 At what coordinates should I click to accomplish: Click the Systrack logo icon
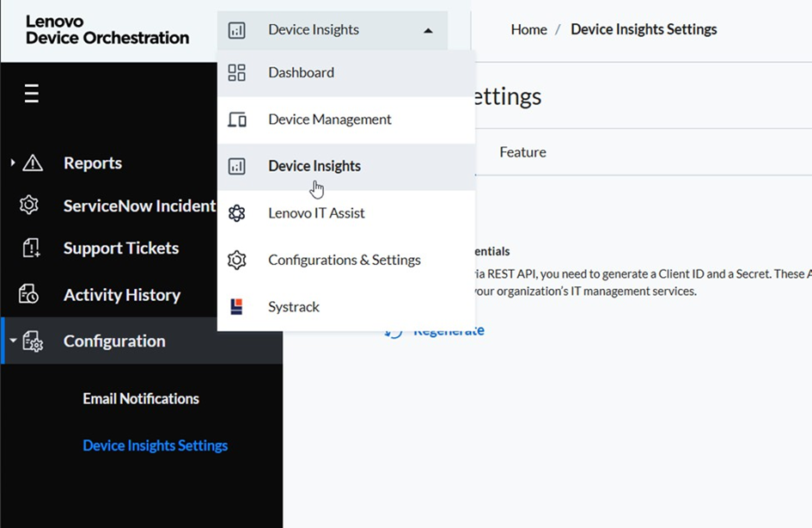coord(236,307)
